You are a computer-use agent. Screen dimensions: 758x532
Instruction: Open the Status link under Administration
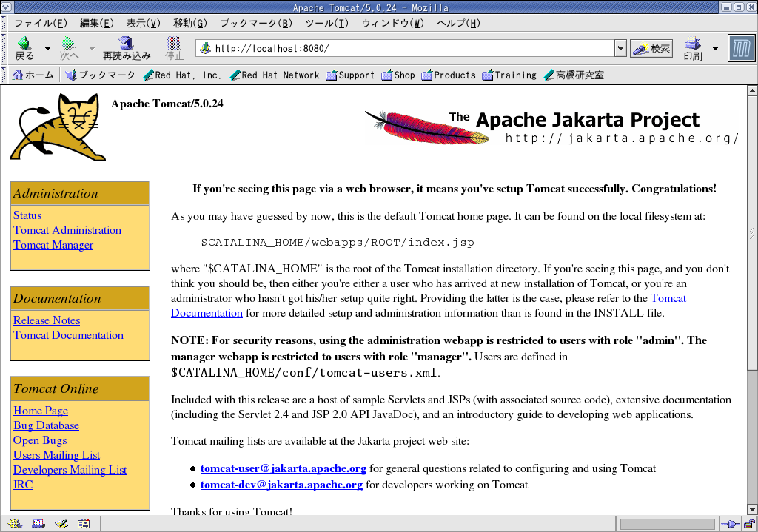click(x=27, y=215)
